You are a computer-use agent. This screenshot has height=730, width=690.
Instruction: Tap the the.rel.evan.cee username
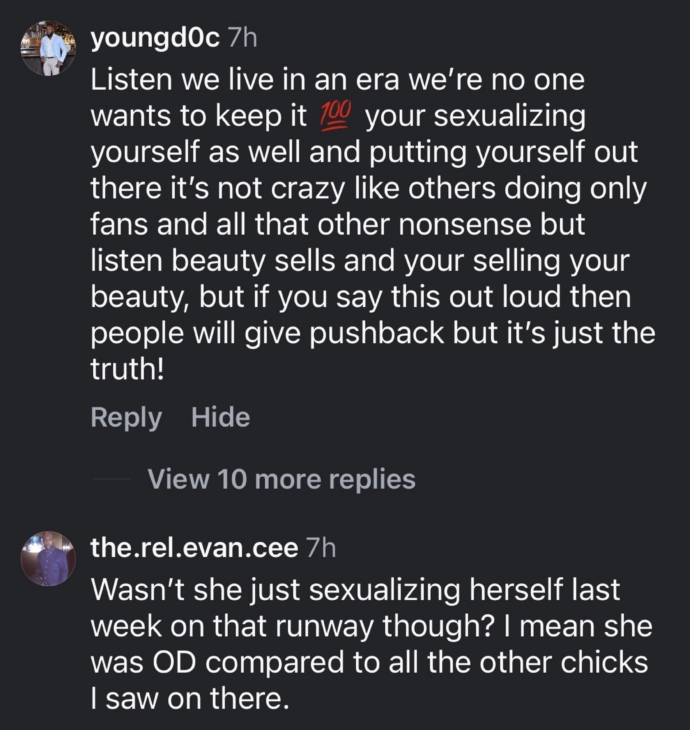tap(194, 547)
